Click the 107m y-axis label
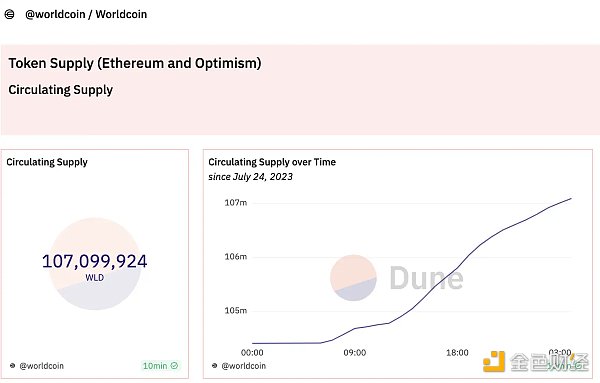Viewport: 600px width, 383px height. click(x=236, y=202)
